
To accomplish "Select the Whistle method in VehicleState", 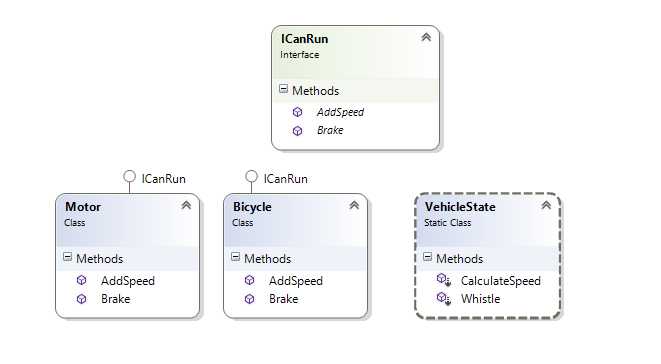I will (481, 299).
